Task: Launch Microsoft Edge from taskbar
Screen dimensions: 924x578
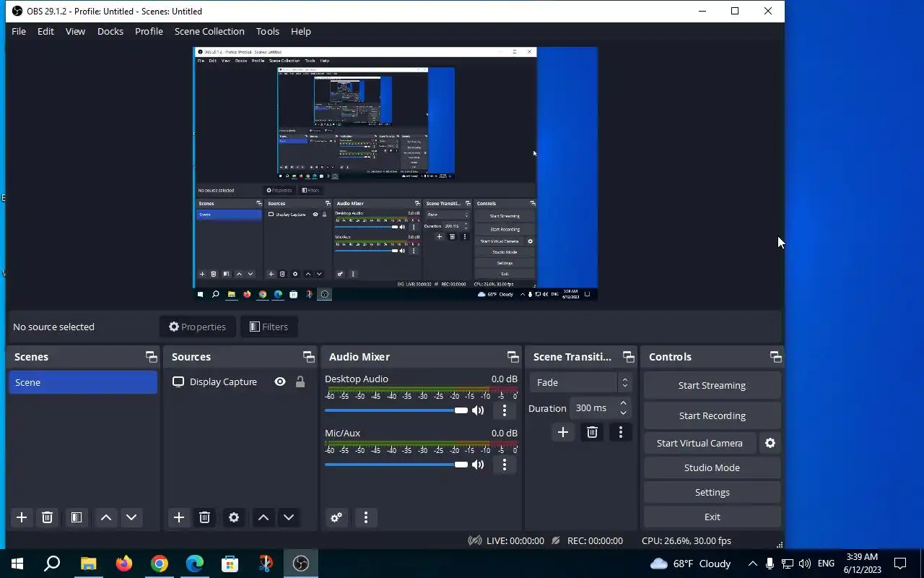Action: [x=195, y=564]
